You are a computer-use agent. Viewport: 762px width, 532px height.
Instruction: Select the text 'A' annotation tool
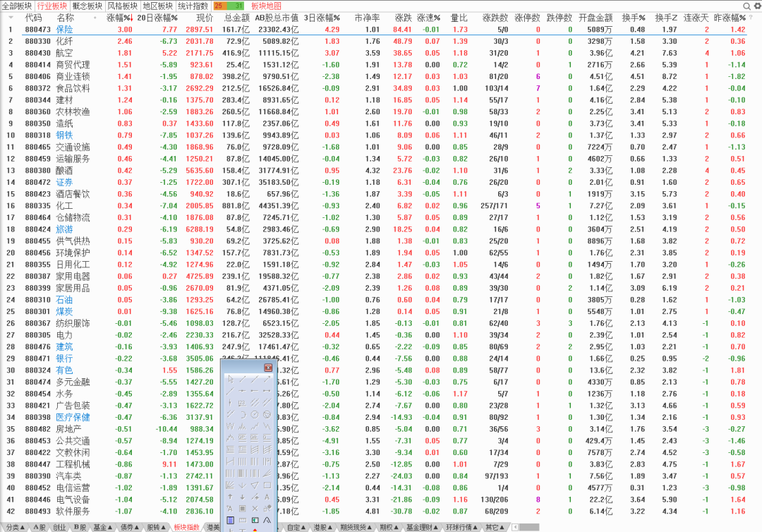point(267,497)
